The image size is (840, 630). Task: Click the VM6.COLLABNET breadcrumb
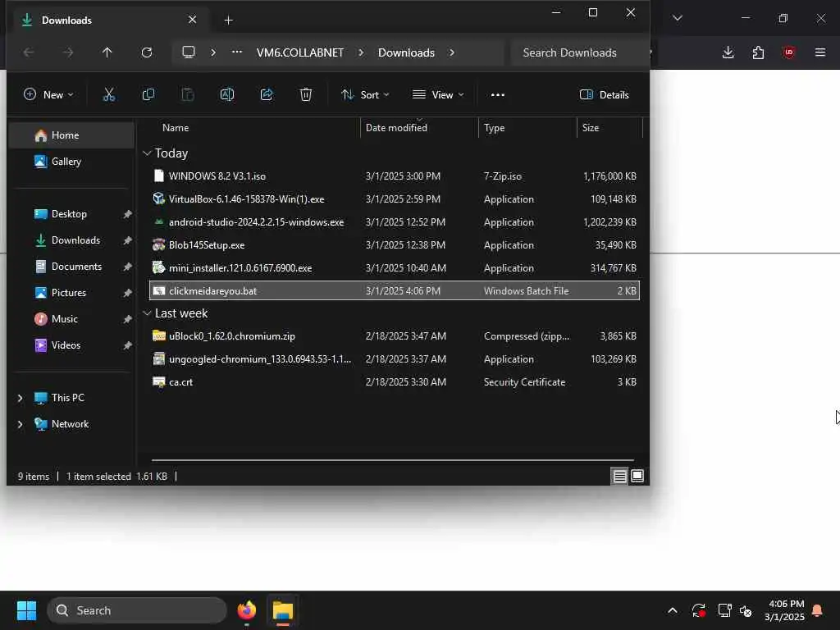[x=300, y=52]
